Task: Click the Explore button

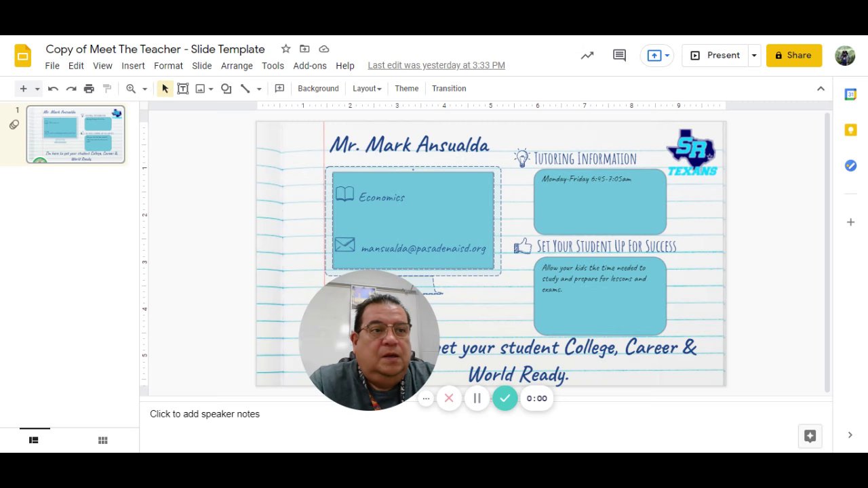Action: (810, 436)
